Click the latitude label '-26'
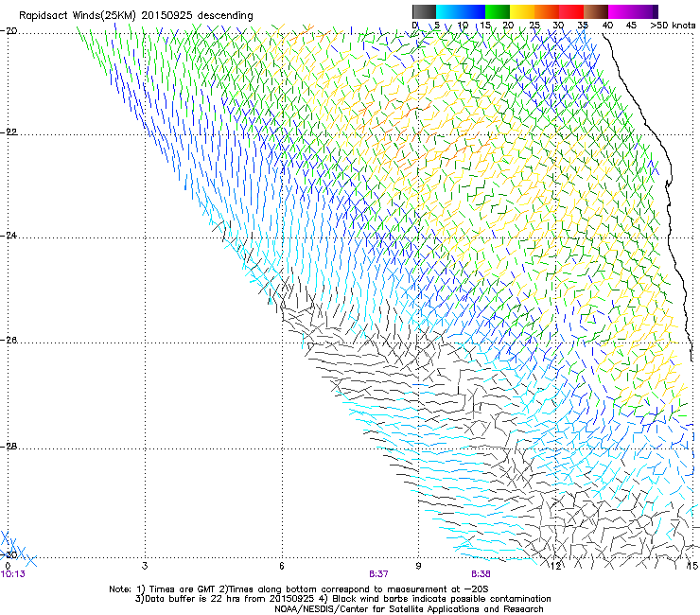Image resolution: width=700 pixels, height=615 pixels. click(x=9, y=341)
